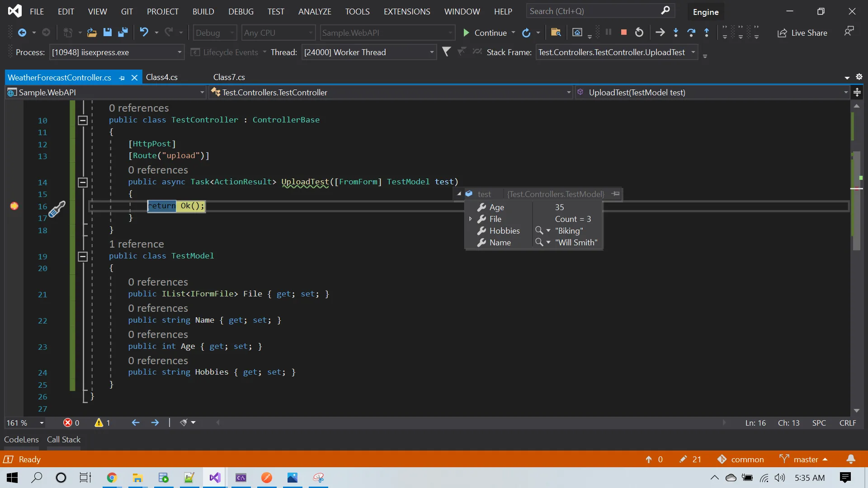Open the Stack Frame dropdown
Image resolution: width=868 pixels, height=488 pixels.
[693, 52]
